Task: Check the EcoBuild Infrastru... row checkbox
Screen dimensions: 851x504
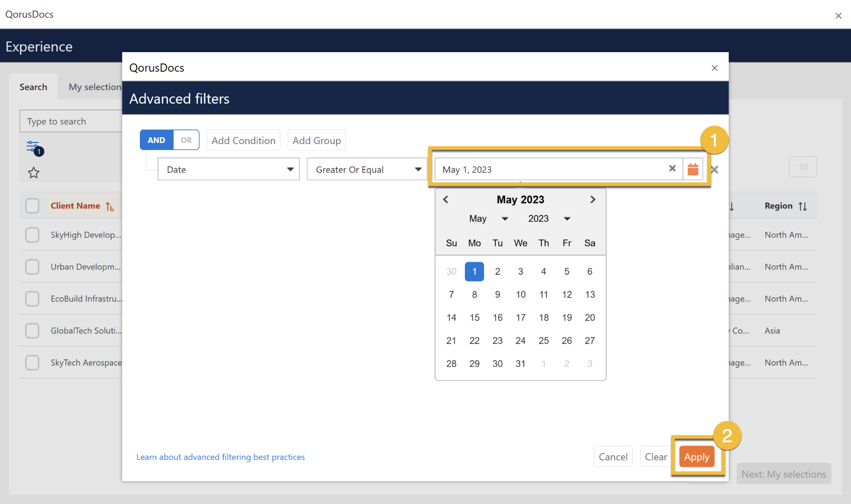Action: [x=32, y=299]
